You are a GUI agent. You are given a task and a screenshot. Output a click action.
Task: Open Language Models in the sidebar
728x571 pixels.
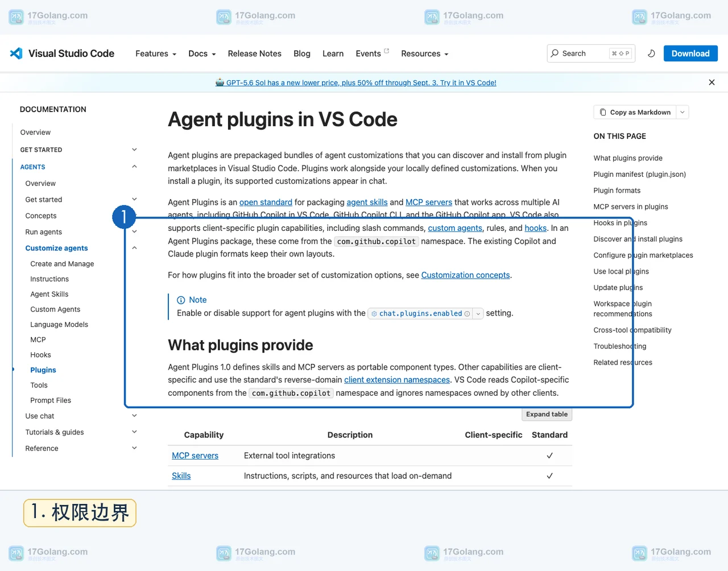click(x=59, y=325)
